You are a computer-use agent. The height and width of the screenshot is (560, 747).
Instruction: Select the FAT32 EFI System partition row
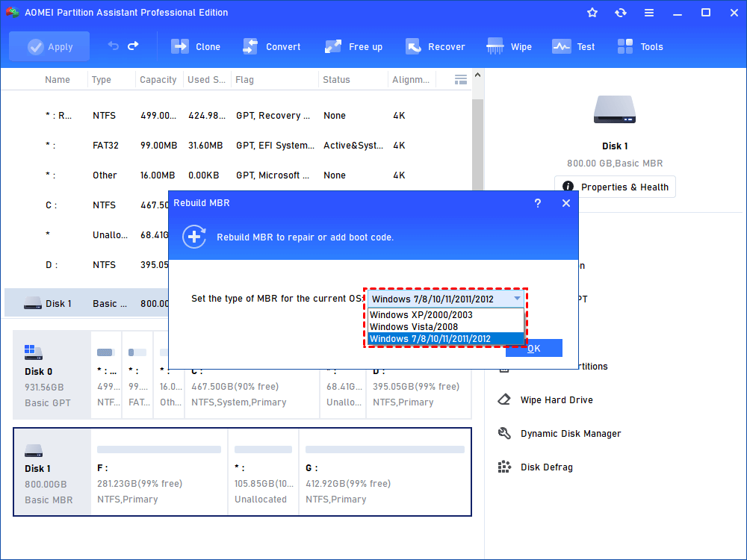[x=237, y=146]
